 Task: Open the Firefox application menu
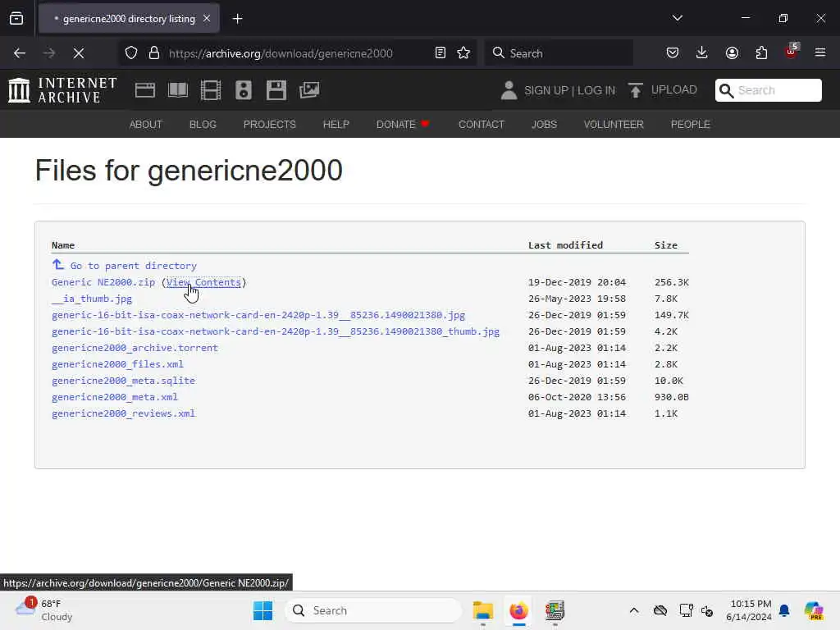[x=820, y=53]
